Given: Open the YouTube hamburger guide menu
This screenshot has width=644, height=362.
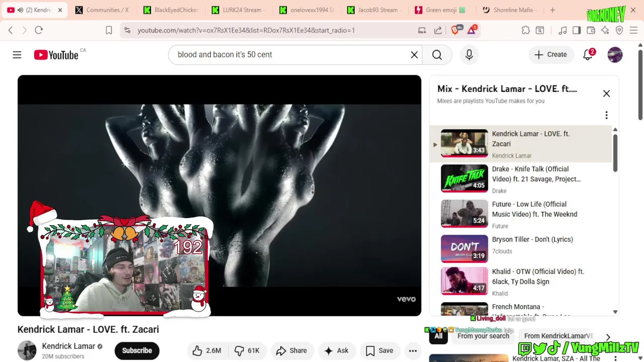Looking at the screenshot, I should point(17,55).
